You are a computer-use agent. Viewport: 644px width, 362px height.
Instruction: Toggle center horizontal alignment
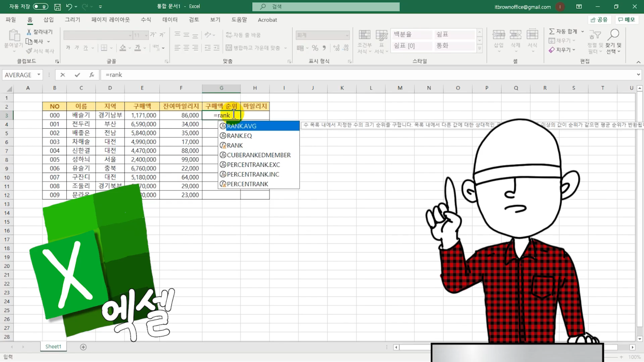(186, 48)
